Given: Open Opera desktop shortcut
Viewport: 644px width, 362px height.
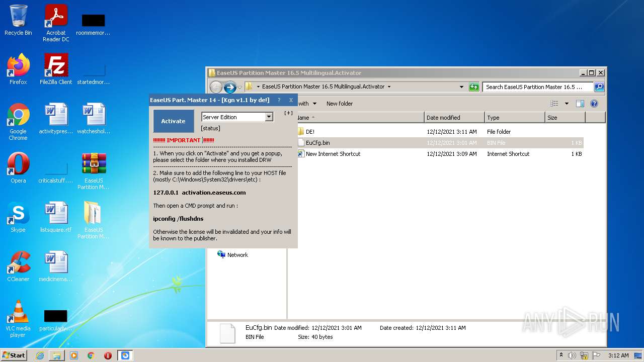Looking at the screenshot, I should click(x=18, y=168).
